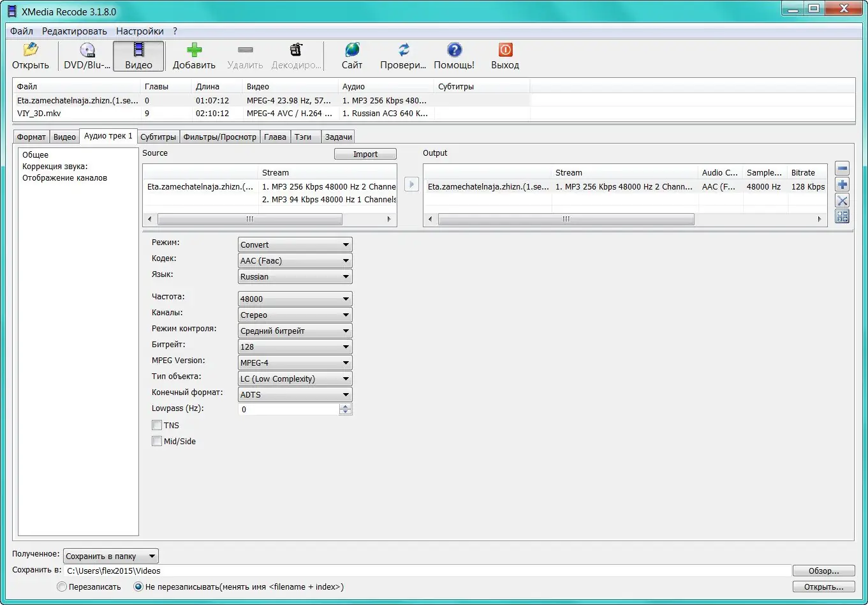Click the green plus Добавить icon
Screen dimensions: 868x605
coord(194,50)
